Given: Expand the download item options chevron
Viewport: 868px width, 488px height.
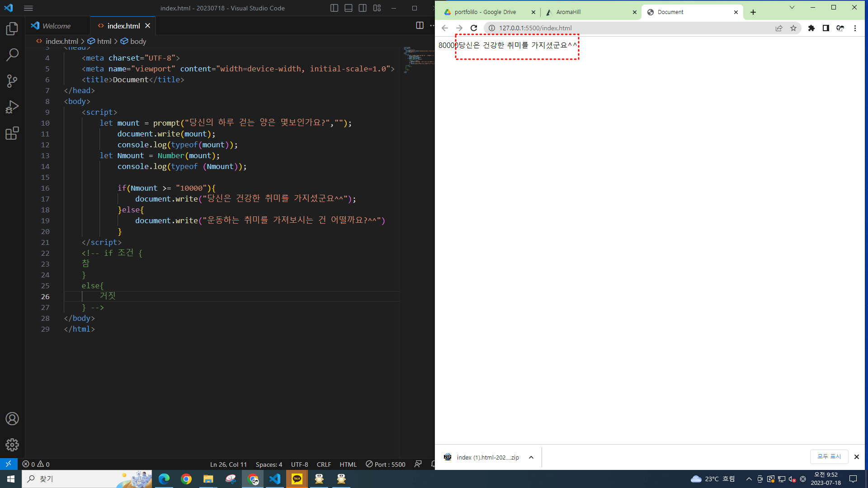Looking at the screenshot, I should (x=531, y=457).
